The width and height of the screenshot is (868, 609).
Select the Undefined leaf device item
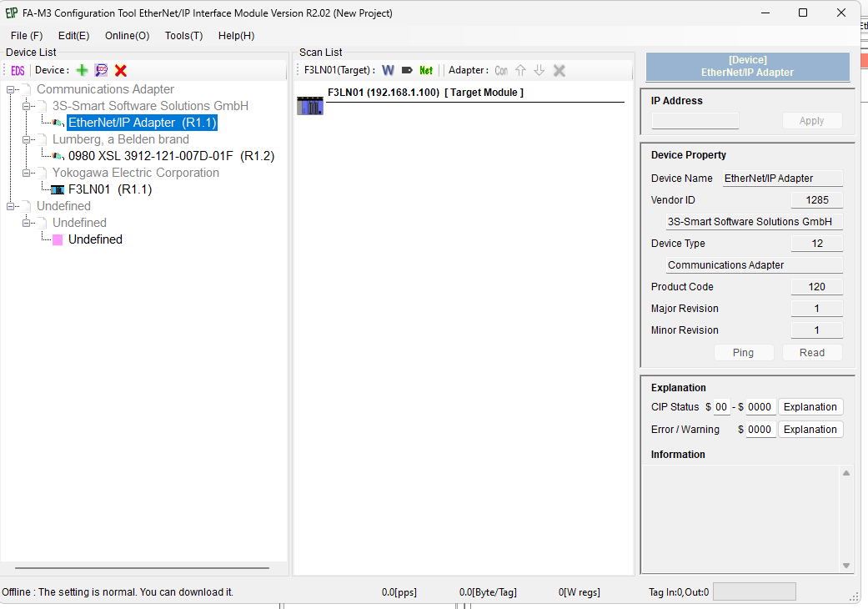(95, 239)
